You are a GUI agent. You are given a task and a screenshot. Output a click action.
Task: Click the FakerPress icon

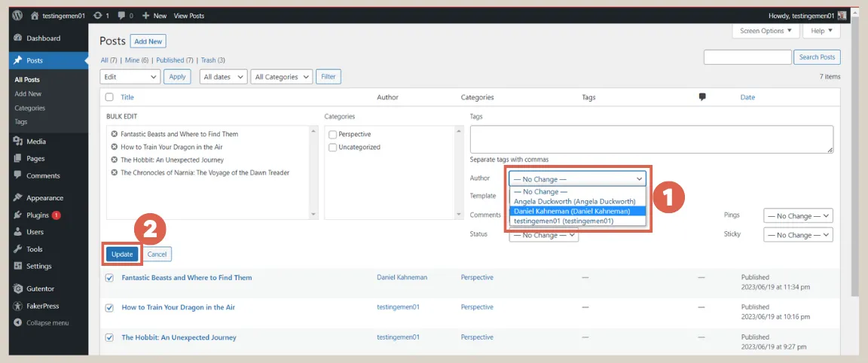(x=18, y=306)
